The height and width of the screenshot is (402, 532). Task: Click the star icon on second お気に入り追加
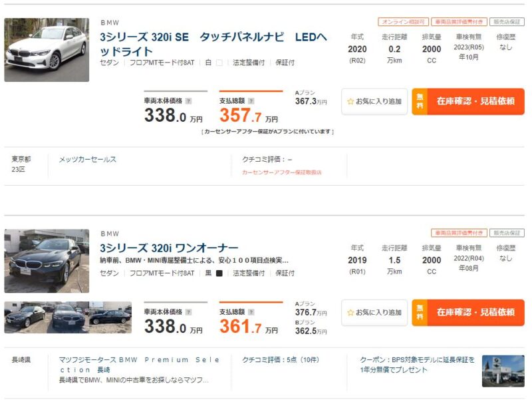350,312
